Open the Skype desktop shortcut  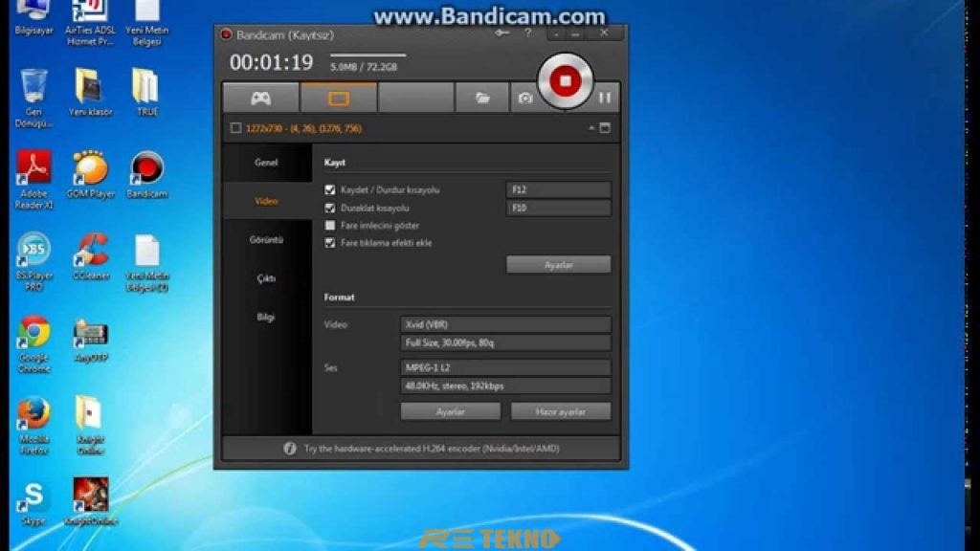tap(33, 502)
